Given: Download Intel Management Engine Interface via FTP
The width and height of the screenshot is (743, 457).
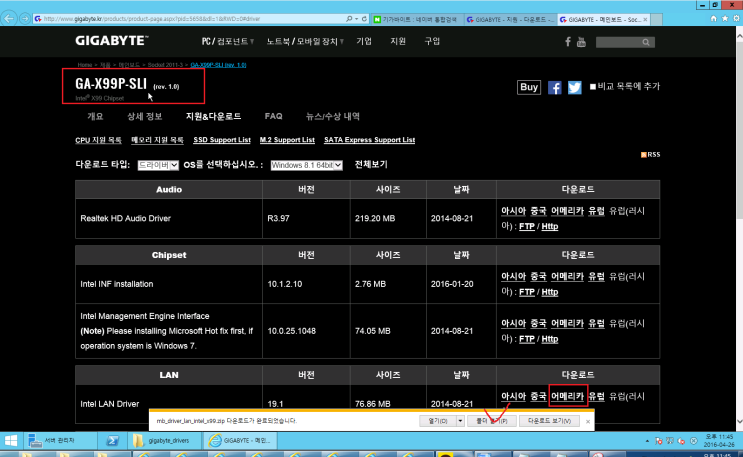Looking at the screenshot, I should (527, 339).
